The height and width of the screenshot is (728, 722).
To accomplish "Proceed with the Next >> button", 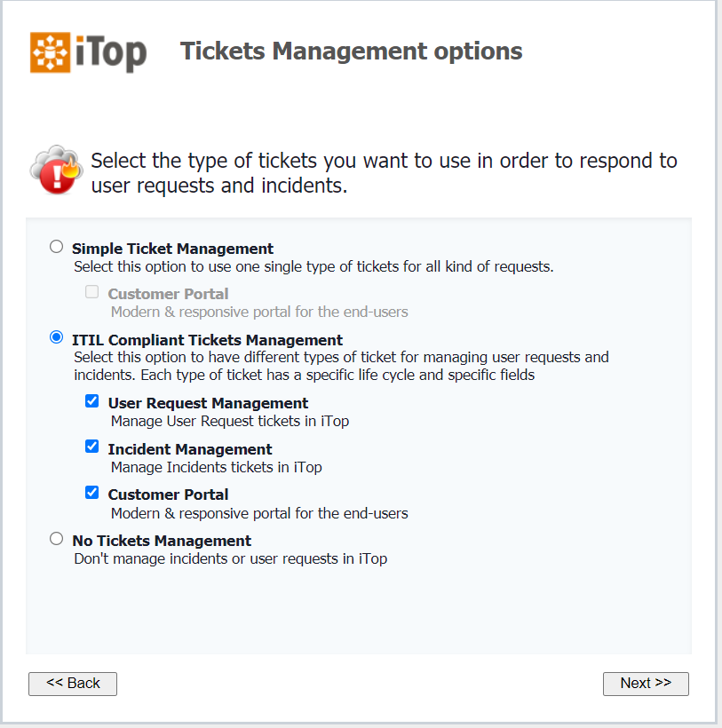I will point(646,684).
